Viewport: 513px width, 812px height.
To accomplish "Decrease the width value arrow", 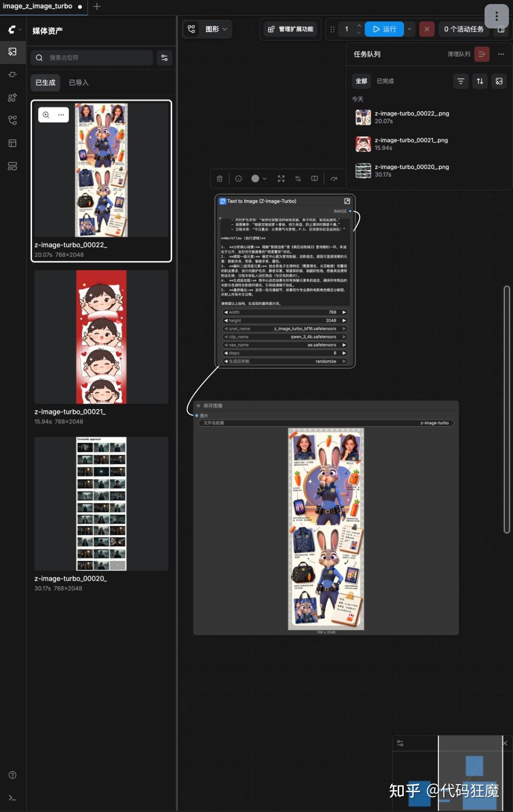I will (x=226, y=312).
